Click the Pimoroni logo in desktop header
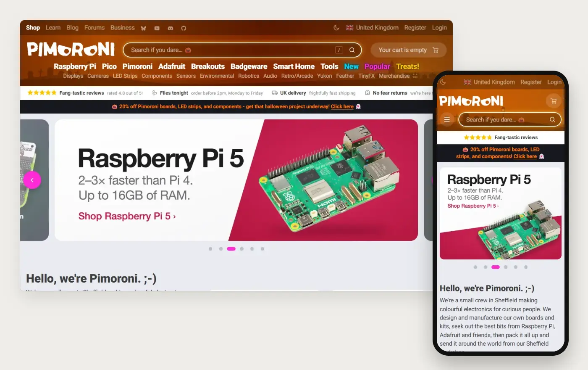Image resolution: width=588 pixels, height=370 pixels. 71,49
